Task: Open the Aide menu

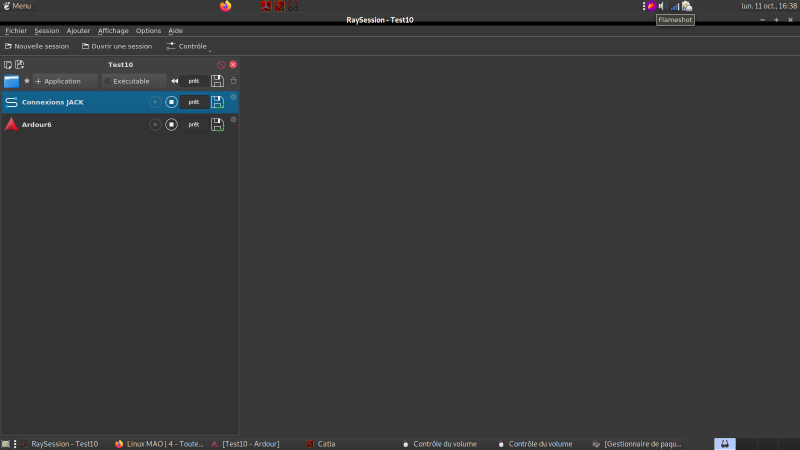Action: pyautogui.click(x=176, y=31)
